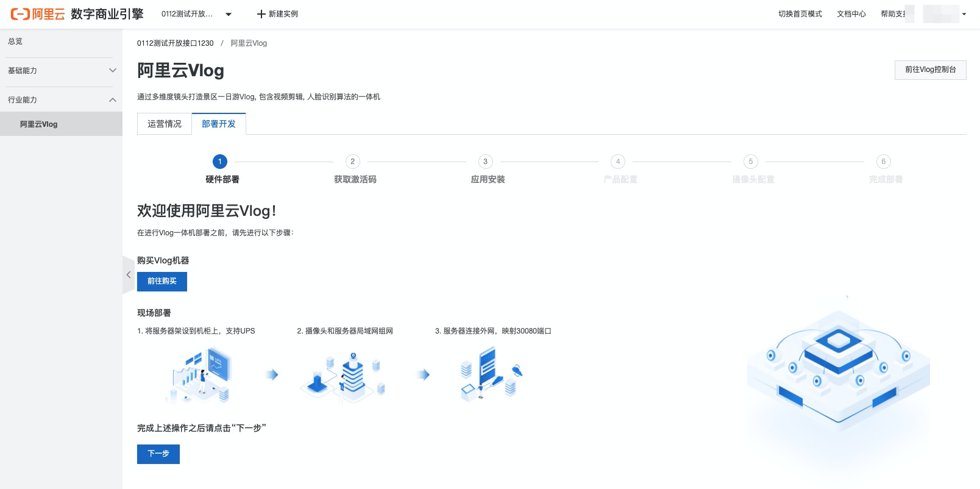Image resolution: width=980 pixels, height=489 pixels.
Task: Collapse the sidebar with the arrow handle
Action: (128, 275)
